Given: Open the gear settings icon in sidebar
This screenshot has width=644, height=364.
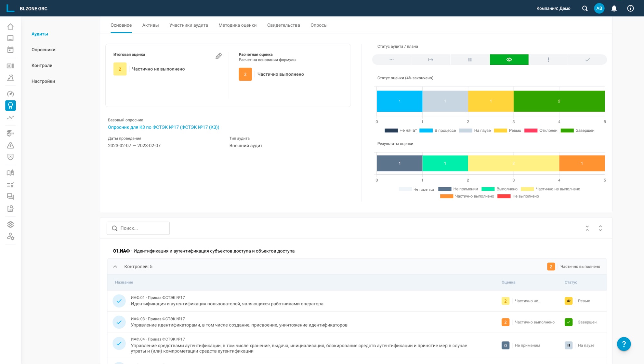Looking at the screenshot, I should click(x=10, y=225).
